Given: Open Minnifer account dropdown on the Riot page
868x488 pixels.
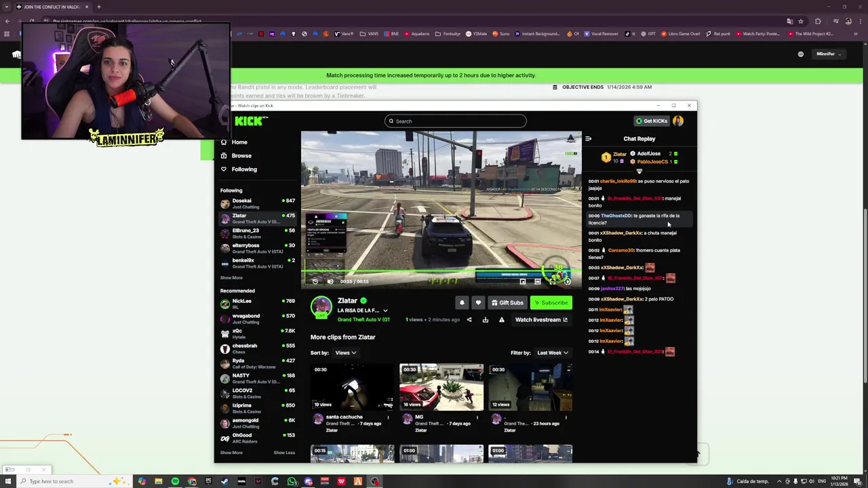Looking at the screenshot, I should click(x=829, y=54).
